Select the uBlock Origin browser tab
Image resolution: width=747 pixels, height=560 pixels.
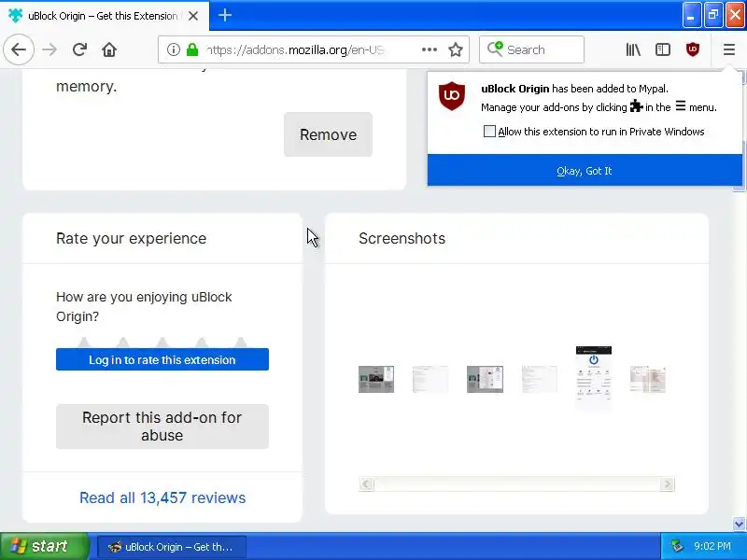point(105,16)
